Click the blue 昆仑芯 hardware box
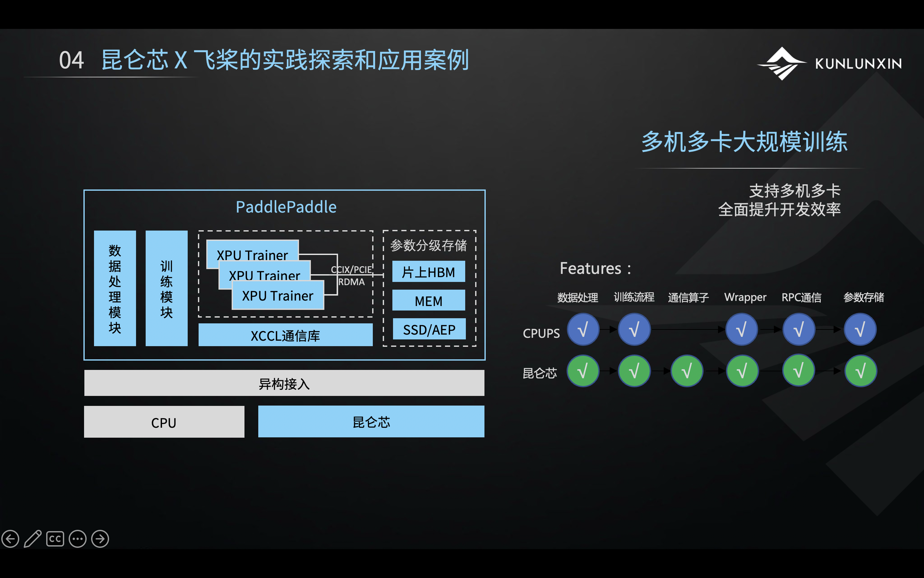The width and height of the screenshot is (924, 578). pyautogui.click(x=371, y=421)
